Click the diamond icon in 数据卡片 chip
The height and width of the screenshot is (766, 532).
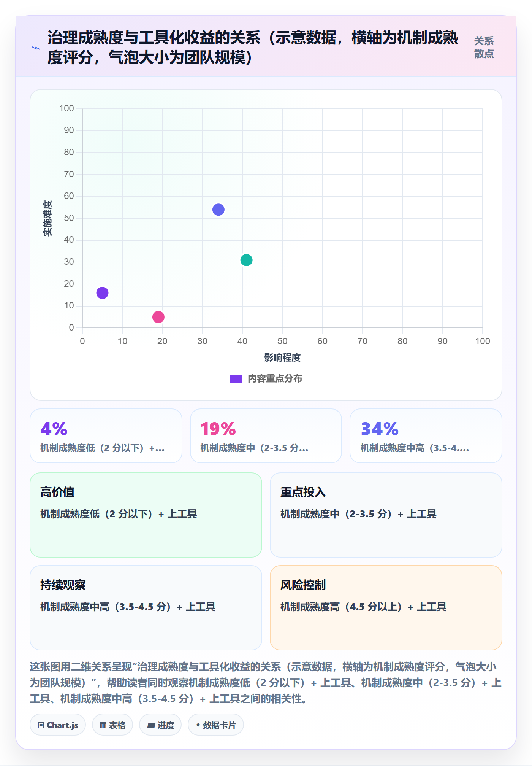click(x=198, y=725)
